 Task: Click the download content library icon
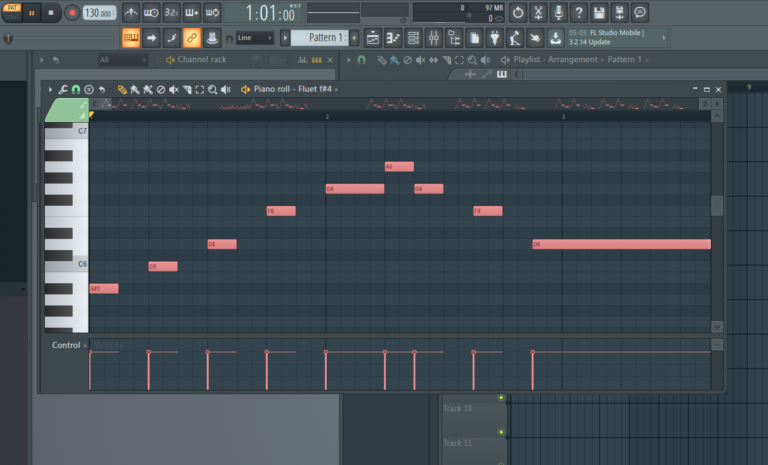pos(555,38)
